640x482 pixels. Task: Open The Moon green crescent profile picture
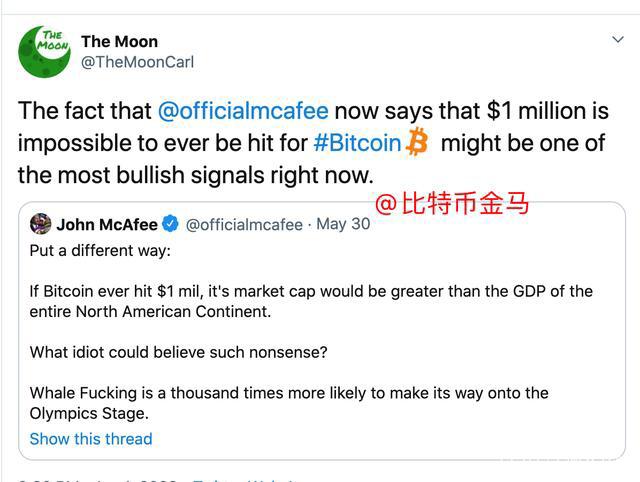click(44, 51)
